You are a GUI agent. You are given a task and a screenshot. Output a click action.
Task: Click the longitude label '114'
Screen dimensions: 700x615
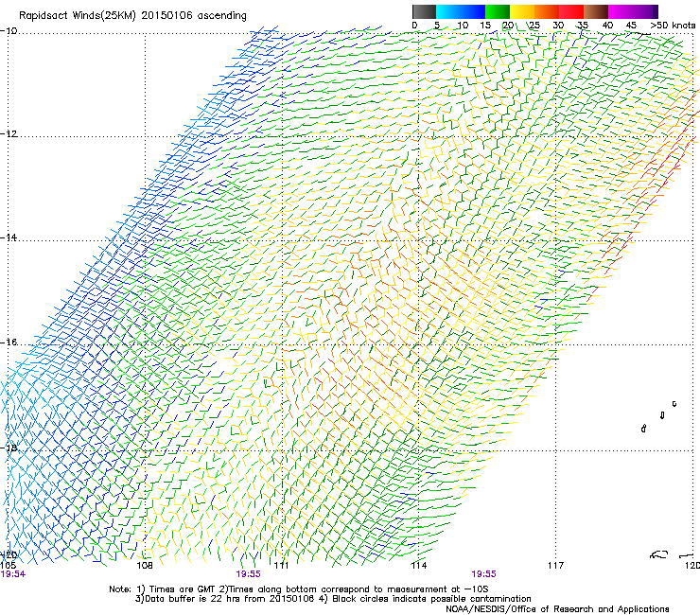[x=418, y=566]
